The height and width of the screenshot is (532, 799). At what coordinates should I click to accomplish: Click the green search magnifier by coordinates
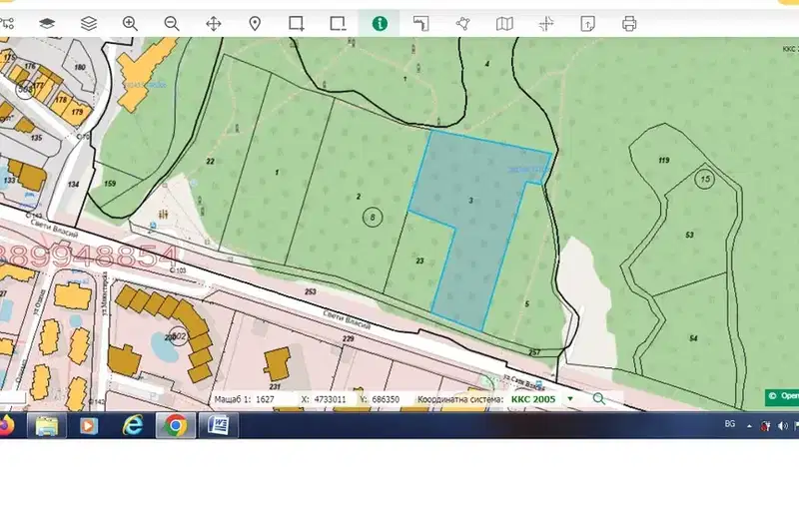click(599, 399)
